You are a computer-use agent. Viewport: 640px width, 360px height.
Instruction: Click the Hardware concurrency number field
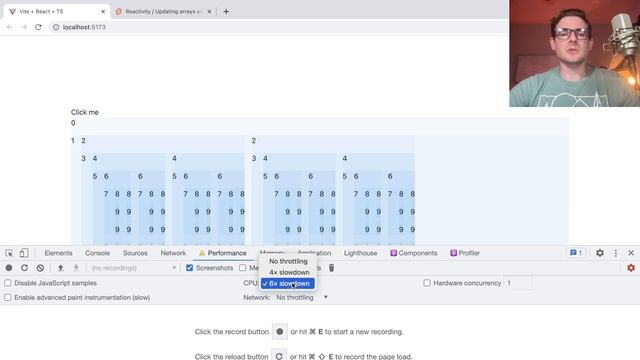(518, 283)
